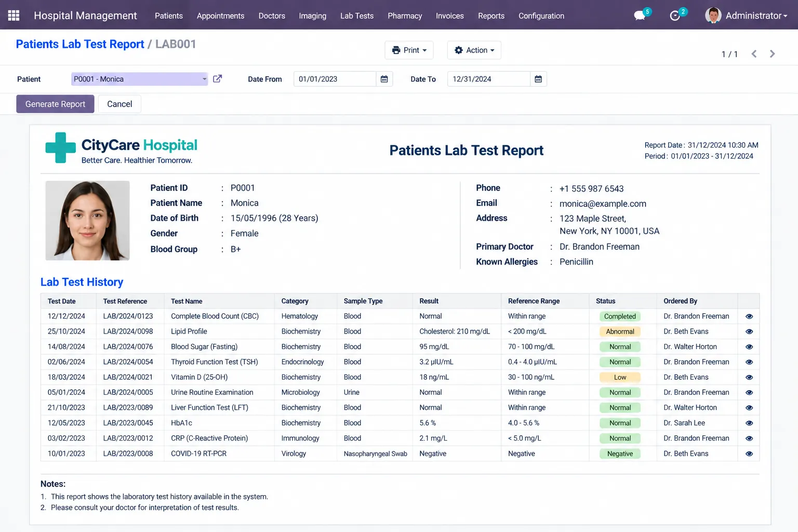The image size is (798, 532).
Task: Click the Lab Test History heading
Action: [x=82, y=282]
